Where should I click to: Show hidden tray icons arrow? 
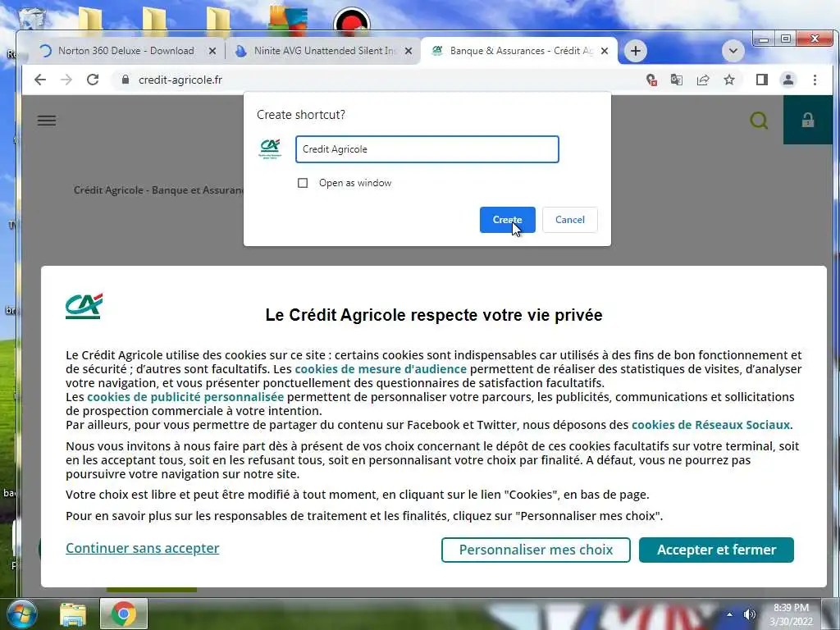pos(729,614)
